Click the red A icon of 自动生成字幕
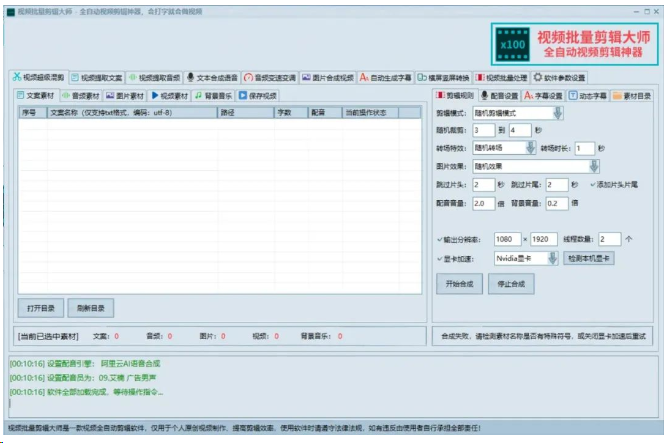The width and height of the screenshot is (667, 443). pos(364,77)
